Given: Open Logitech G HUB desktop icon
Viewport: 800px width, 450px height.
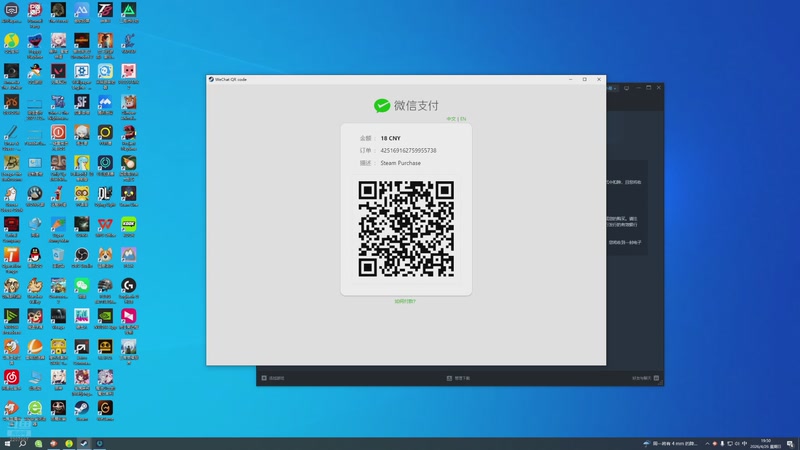Looking at the screenshot, I should click(x=129, y=285).
